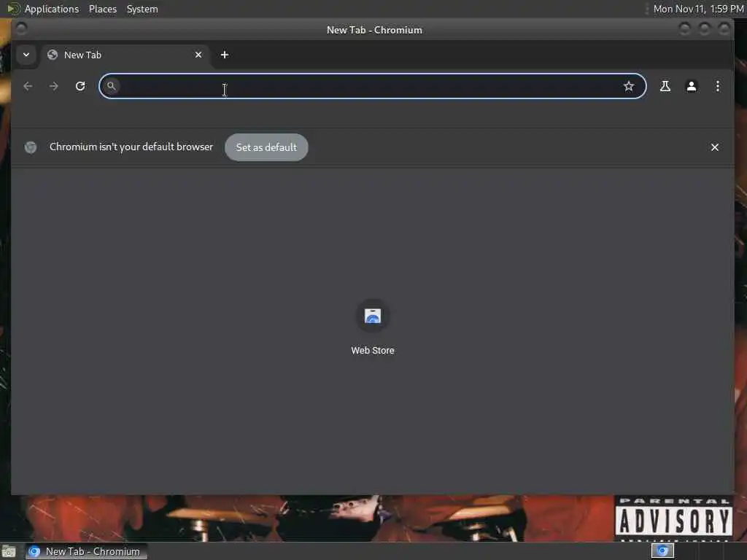
Task: Close the New Tab tab
Action: pyautogui.click(x=198, y=55)
